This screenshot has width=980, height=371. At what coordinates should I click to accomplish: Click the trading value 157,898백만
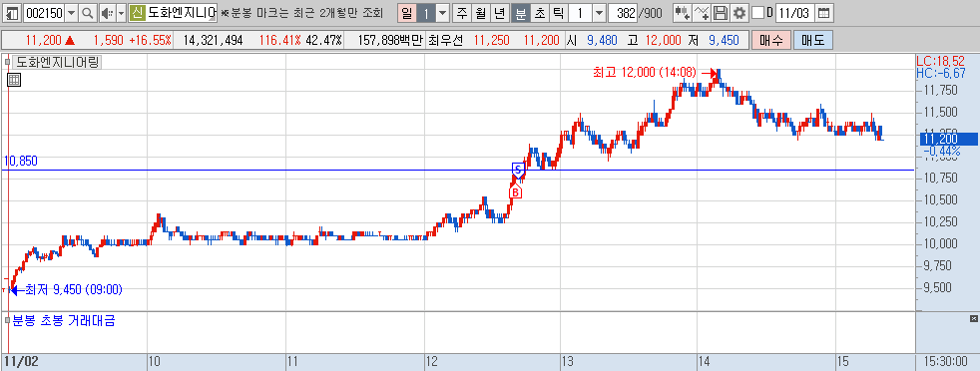pyautogui.click(x=390, y=41)
